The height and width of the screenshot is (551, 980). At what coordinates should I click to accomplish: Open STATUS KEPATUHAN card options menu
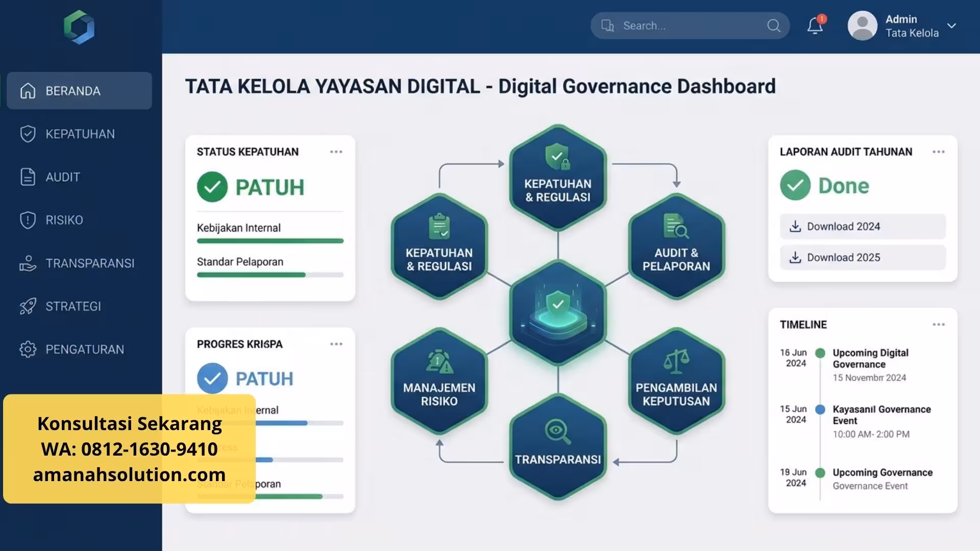(336, 152)
